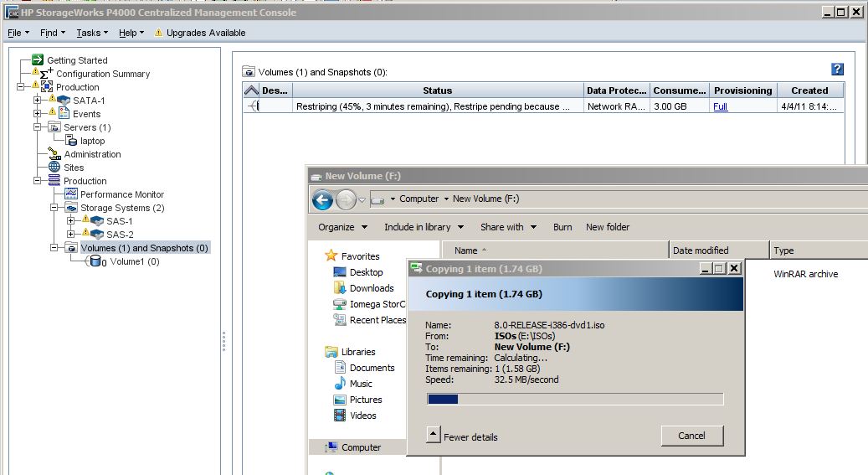Viewport: 868px width, 475px height.
Task: Open Organize menu in Explorer
Action: (342, 227)
